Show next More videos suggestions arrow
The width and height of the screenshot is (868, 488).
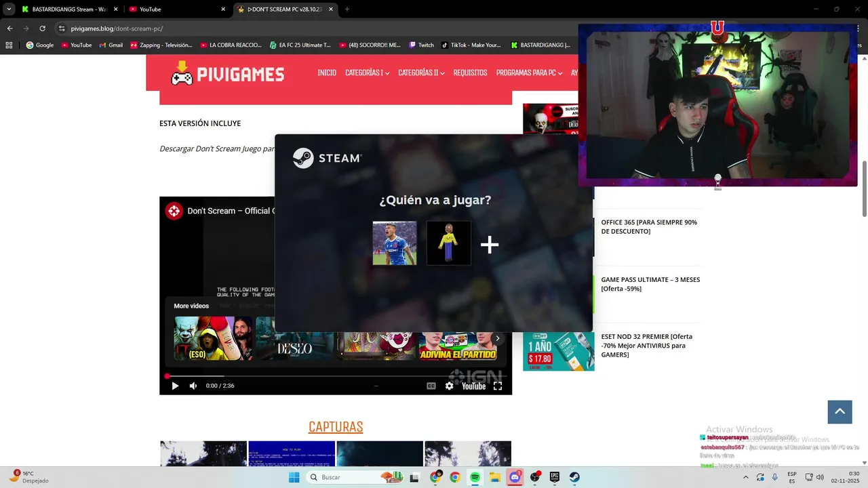click(x=497, y=338)
